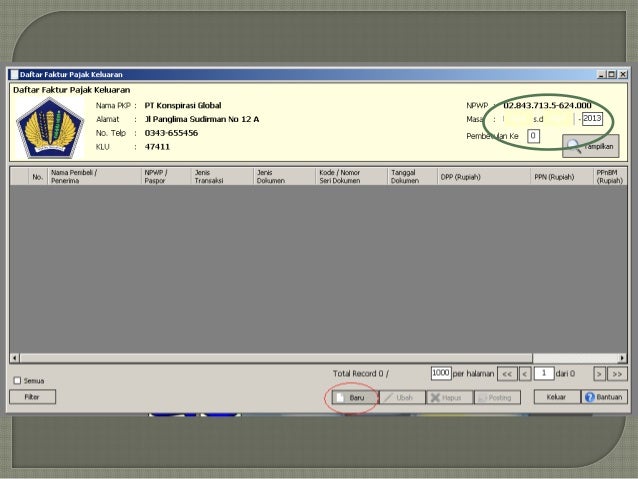
Task: Click the Baru new document button
Action: click(x=351, y=397)
